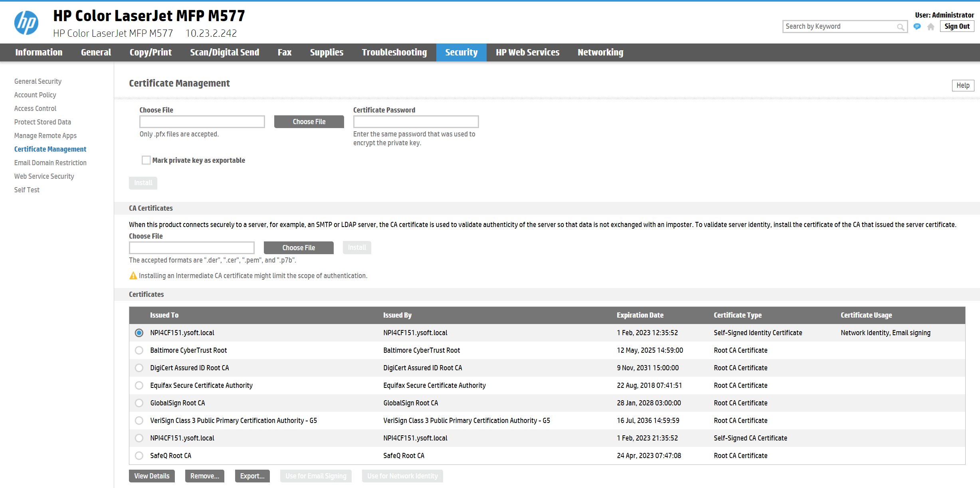Select GlobalSign Root CA radio button

(x=139, y=403)
